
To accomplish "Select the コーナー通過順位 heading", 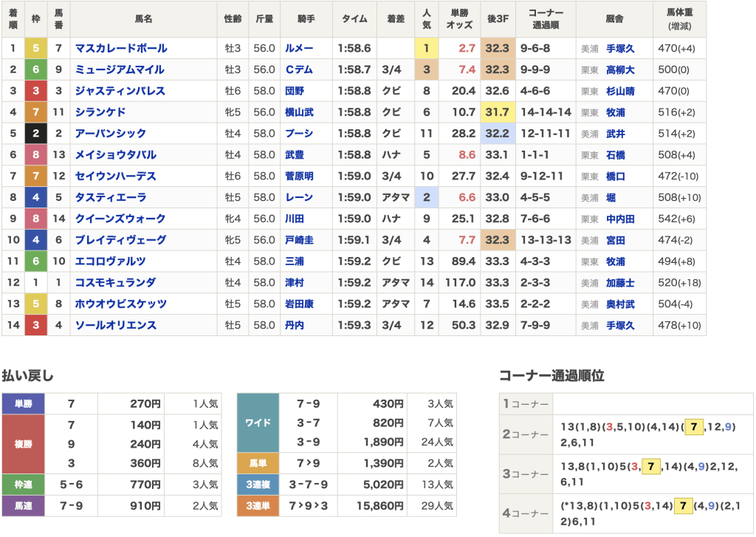I will (551, 375).
